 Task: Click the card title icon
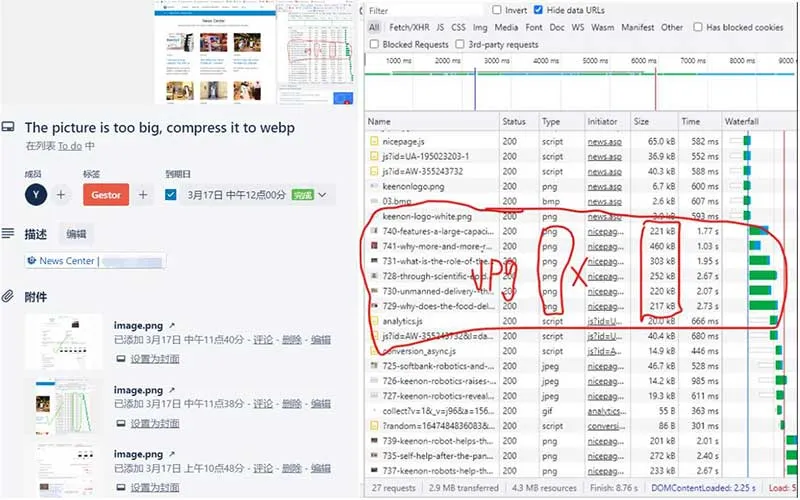[8, 128]
